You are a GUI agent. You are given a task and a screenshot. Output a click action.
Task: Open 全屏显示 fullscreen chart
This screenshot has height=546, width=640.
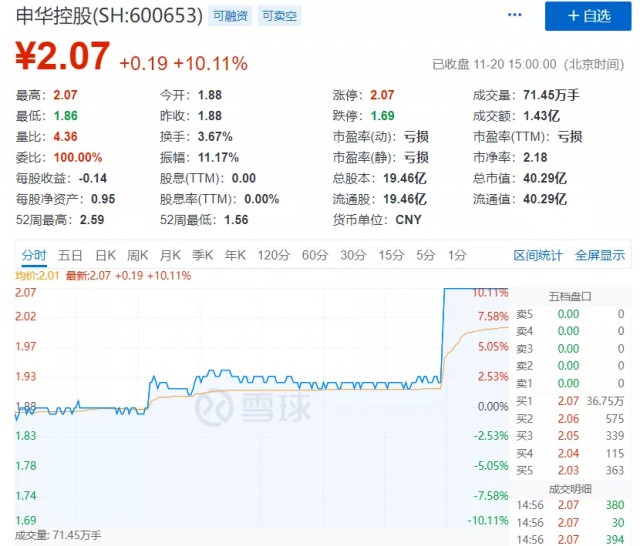[600, 255]
